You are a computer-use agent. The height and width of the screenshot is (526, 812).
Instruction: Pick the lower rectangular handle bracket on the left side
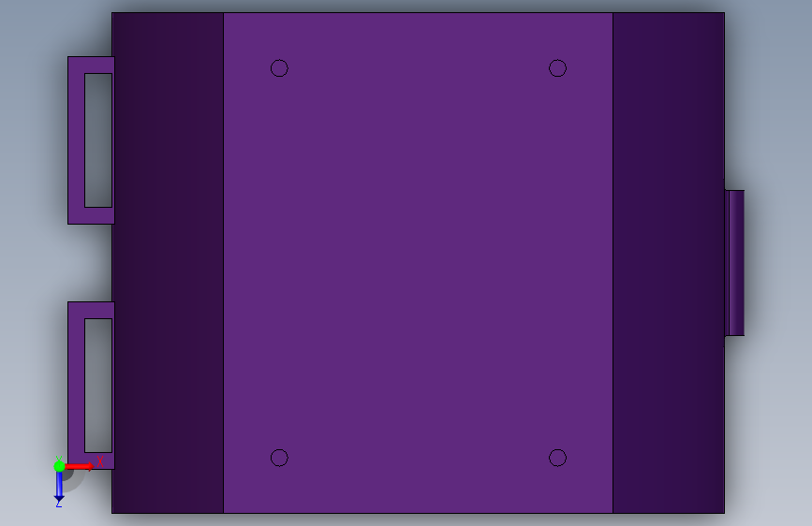pyautogui.click(x=76, y=386)
